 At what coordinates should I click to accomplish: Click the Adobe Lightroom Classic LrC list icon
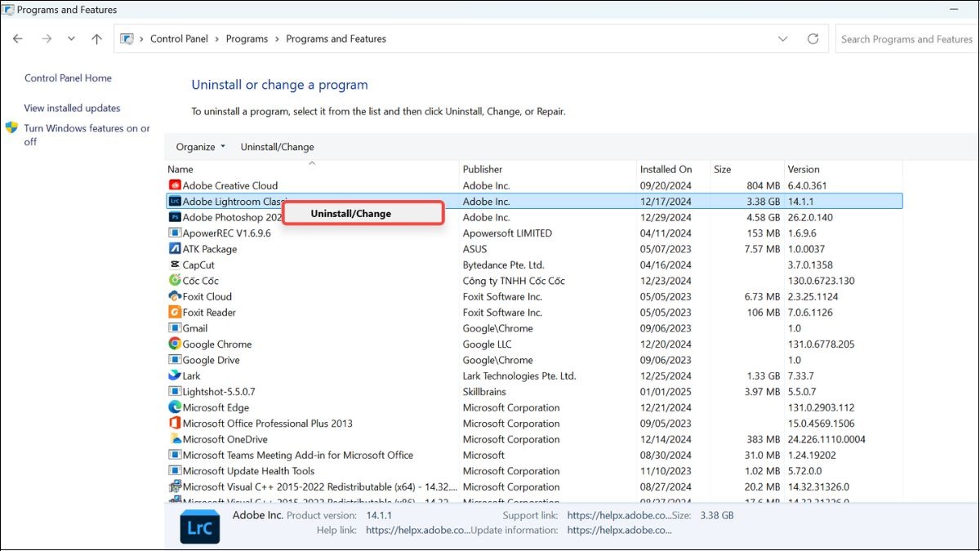point(175,202)
